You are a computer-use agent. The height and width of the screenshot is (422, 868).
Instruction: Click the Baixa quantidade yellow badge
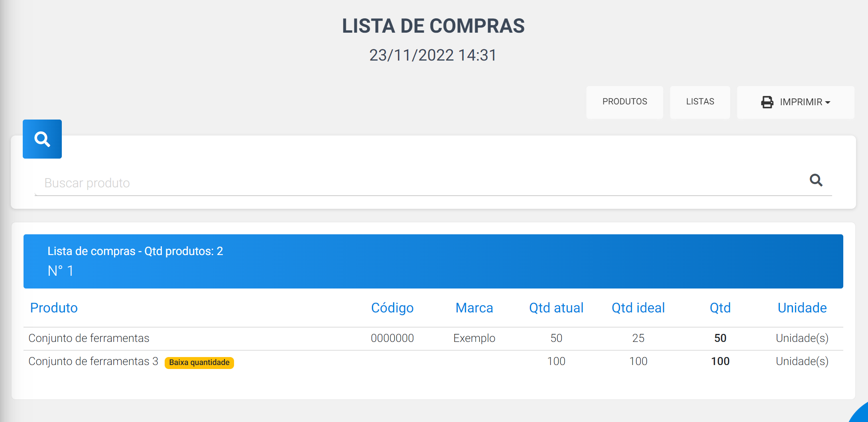point(199,363)
